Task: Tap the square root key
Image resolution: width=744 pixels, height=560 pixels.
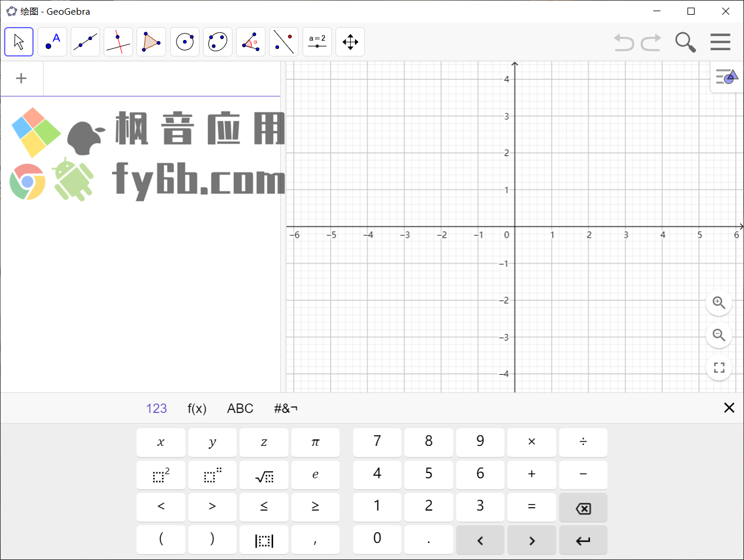Action: (x=264, y=475)
